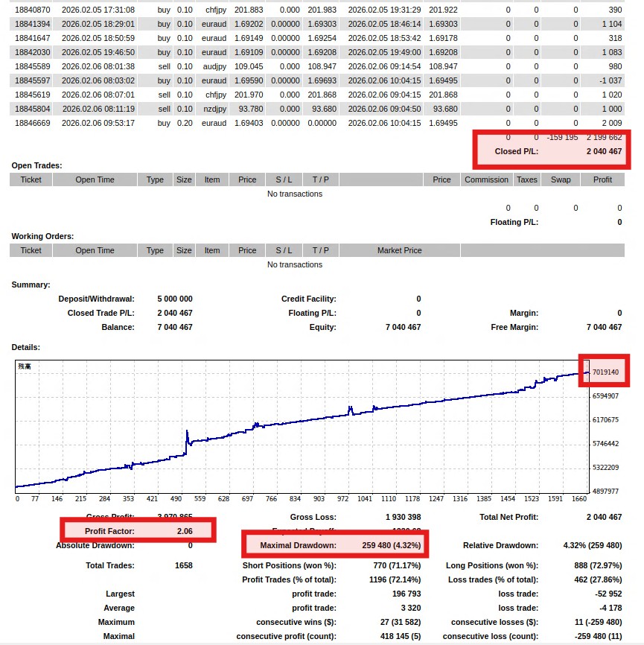Click ticket number 18840870 in the first row
Screen dimensions: 644x645
(32, 10)
